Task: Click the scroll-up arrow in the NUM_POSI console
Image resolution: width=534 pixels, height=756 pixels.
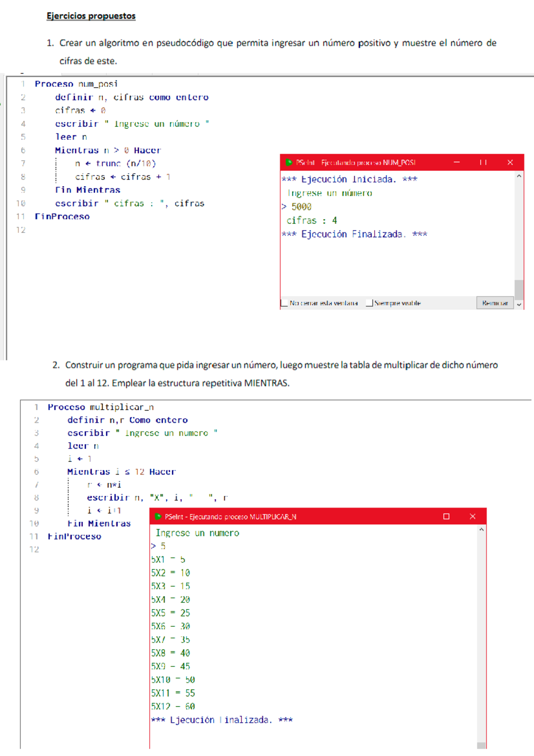Action: coord(519,176)
